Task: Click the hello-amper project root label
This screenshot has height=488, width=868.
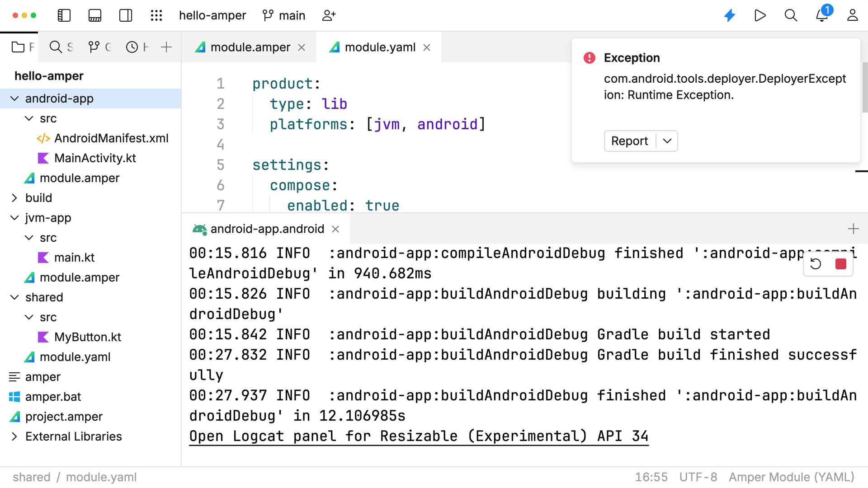Action: point(49,76)
